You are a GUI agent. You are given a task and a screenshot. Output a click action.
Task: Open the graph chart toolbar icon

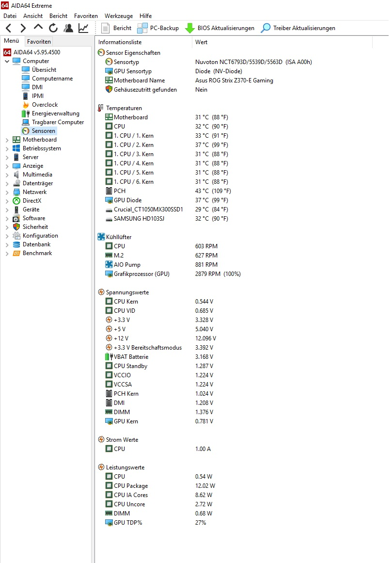tap(83, 28)
